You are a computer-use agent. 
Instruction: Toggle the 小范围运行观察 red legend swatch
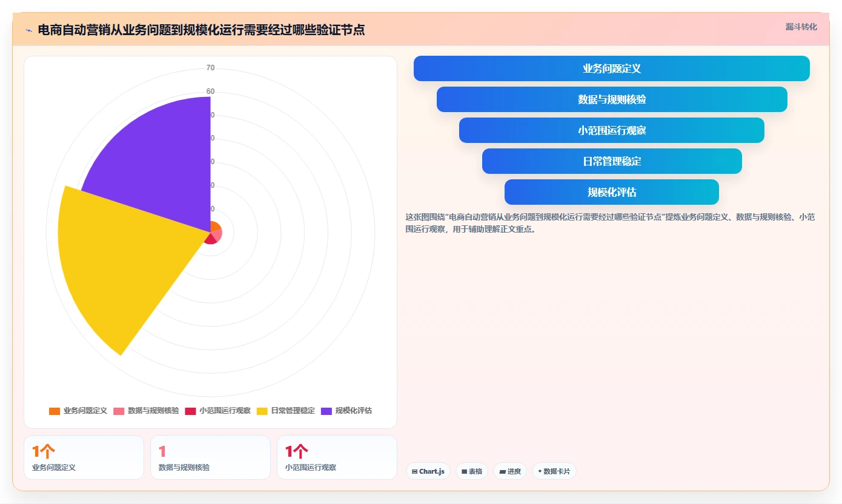click(190, 411)
